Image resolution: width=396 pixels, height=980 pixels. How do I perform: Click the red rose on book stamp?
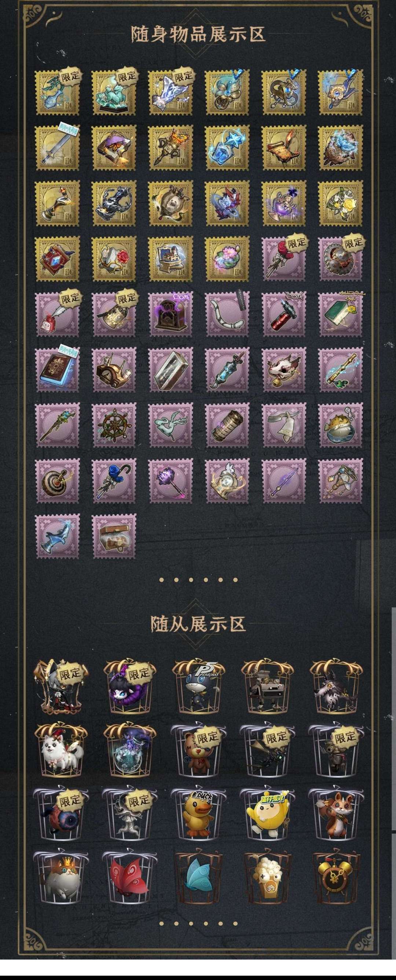(x=114, y=259)
